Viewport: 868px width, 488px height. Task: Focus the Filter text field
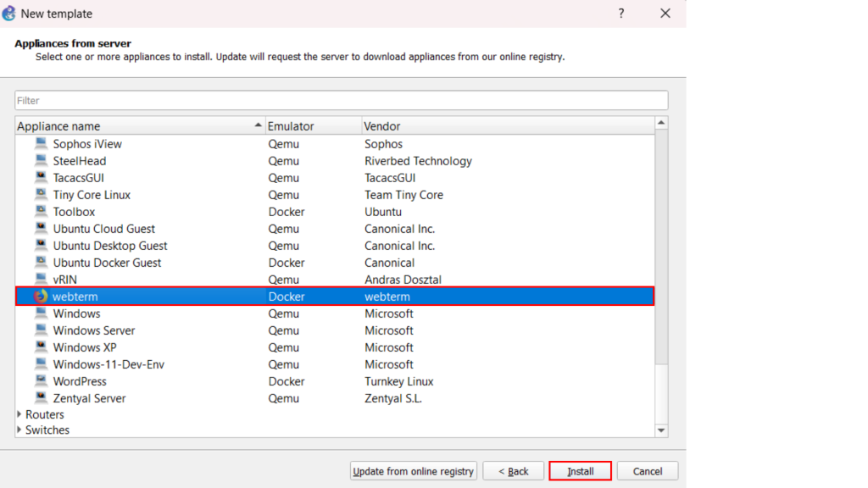coord(341,100)
